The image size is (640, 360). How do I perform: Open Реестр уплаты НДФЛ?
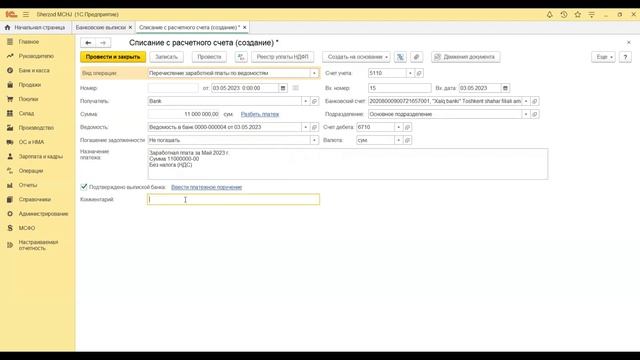(x=282, y=57)
